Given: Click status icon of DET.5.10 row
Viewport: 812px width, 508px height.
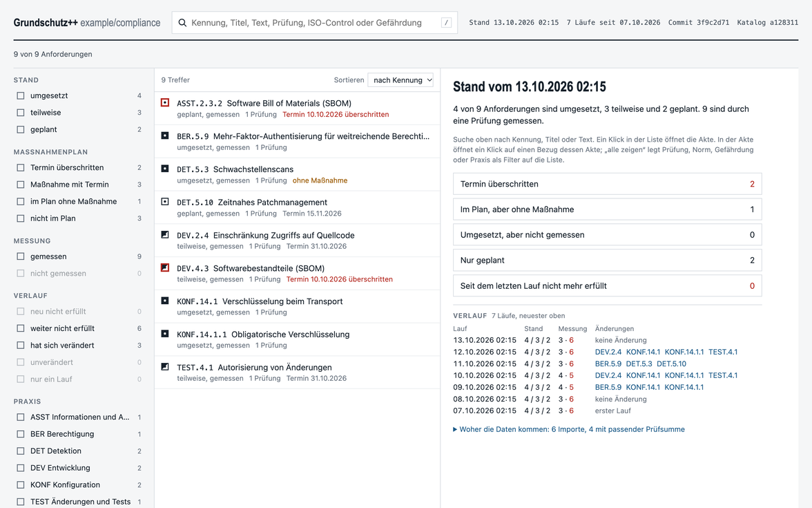Looking at the screenshot, I should (x=164, y=202).
